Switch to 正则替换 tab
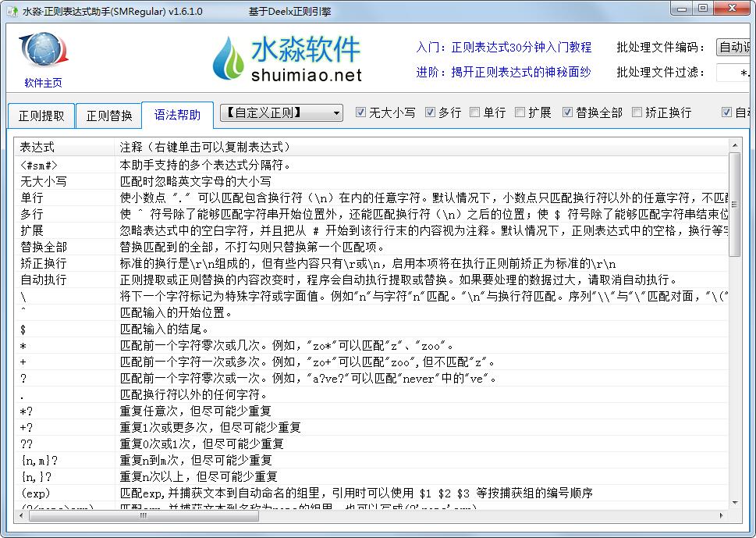The height and width of the screenshot is (538, 756). [x=109, y=116]
